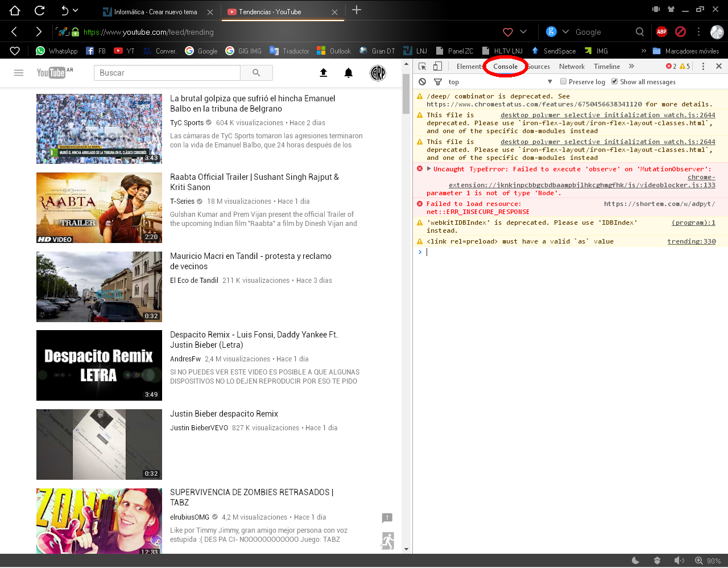Click the red blocker extension icon
This screenshot has height=568, width=728.
[x=680, y=32]
